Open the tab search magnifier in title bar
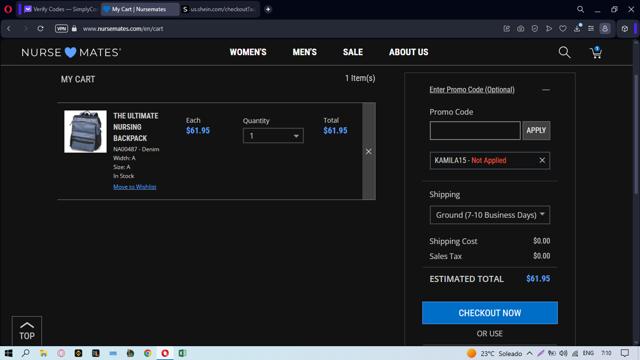Image resolution: width=640 pixels, height=360 pixels. (580, 9)
